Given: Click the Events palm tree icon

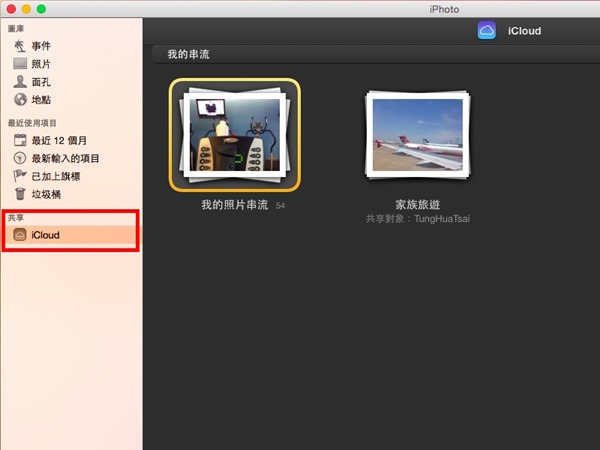Looking at the screenshot, I should (20, 46).
